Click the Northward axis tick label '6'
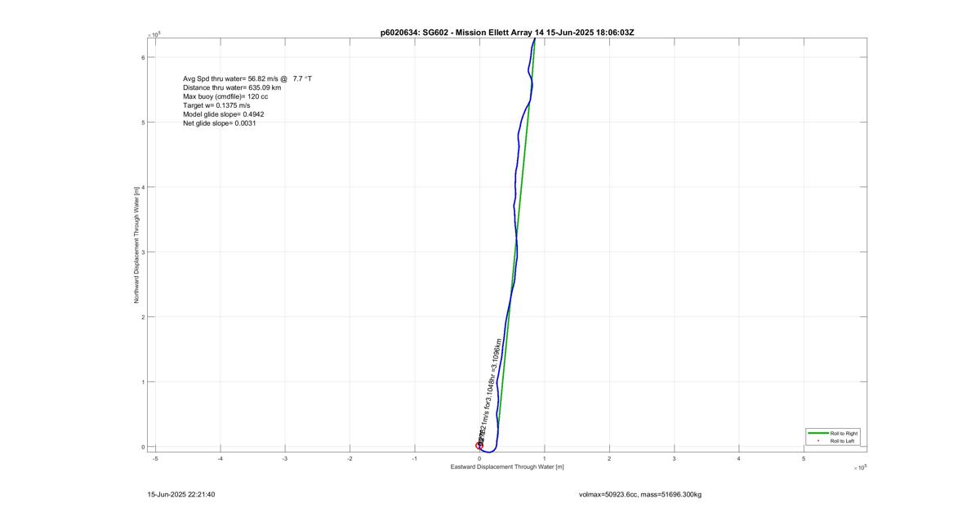 143,57
